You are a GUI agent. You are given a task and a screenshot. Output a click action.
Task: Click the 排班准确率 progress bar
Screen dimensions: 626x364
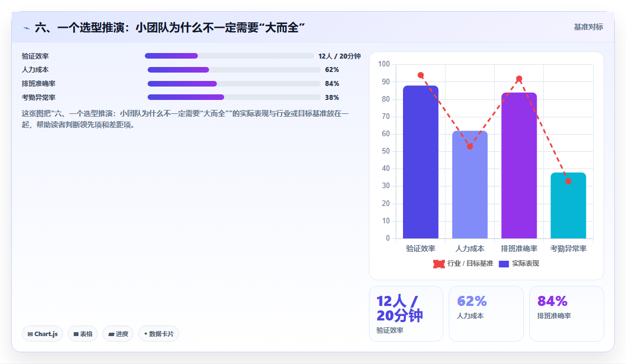[234, 84]
